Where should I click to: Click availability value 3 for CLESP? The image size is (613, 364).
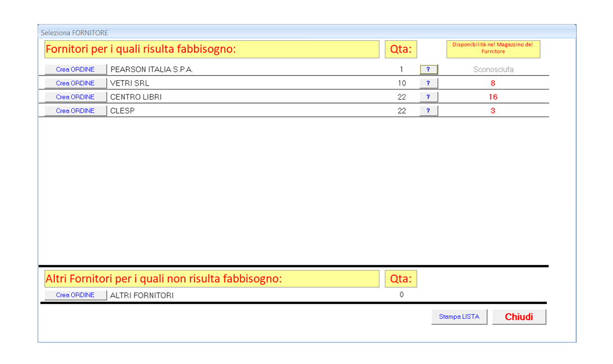[x=493, y=111]
